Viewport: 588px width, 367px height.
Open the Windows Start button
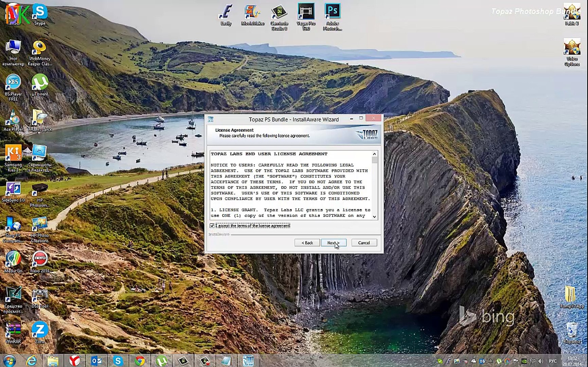9,360
